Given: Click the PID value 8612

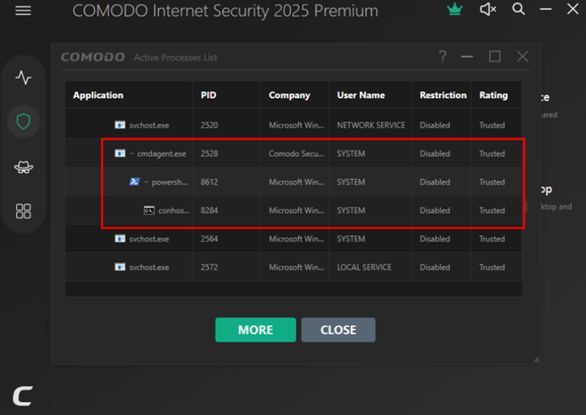Looking at the screenshot, I should [209, 182].
